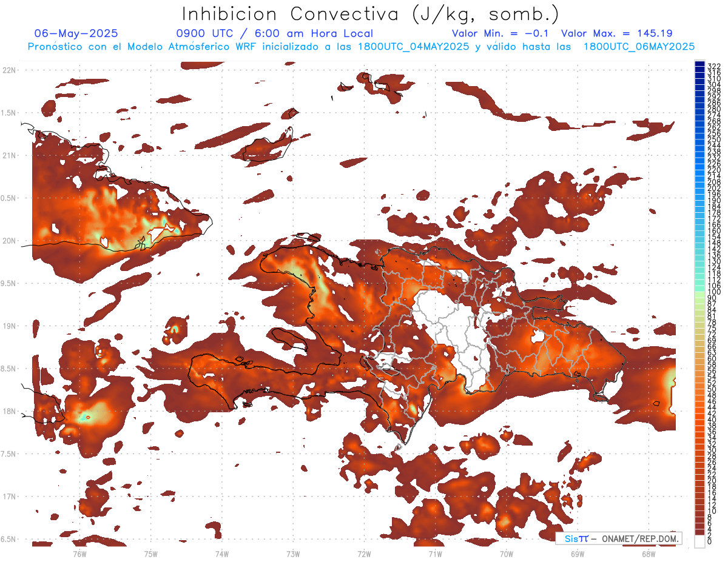
Task: Click the '74W' longitude label
Action: (x=222, y=554)
